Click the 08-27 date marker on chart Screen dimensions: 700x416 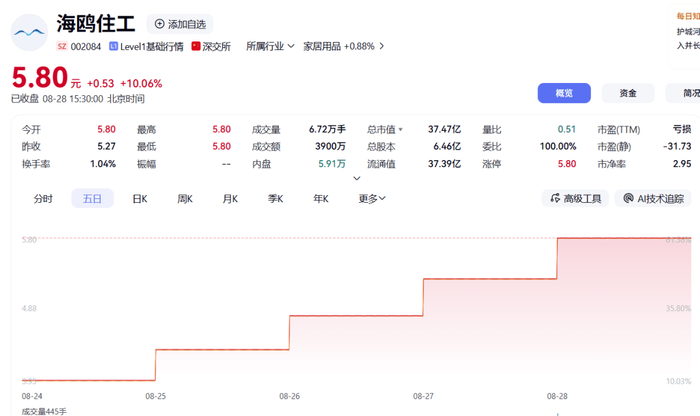(423, 396)
